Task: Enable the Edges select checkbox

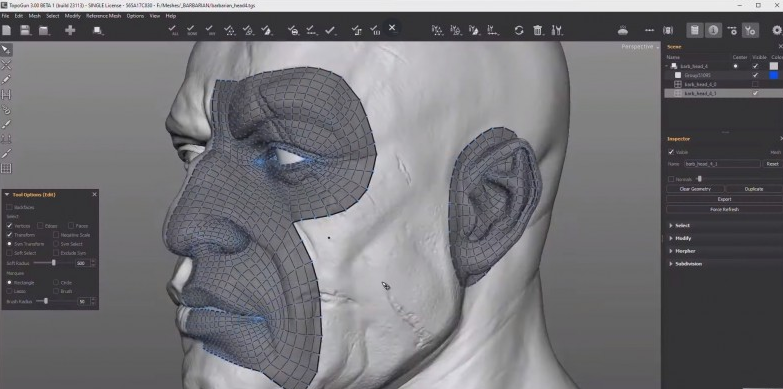Action: point(40,226)
